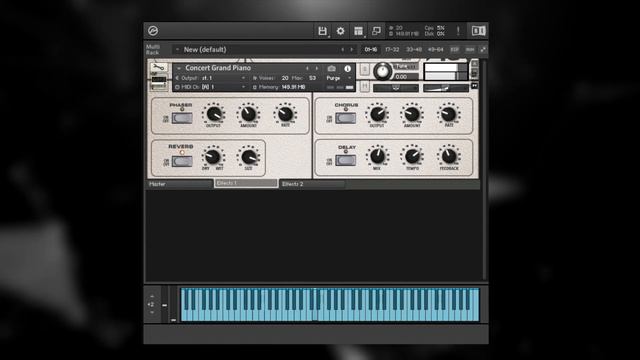Click the Concert Grand Piano instrument name
Image resolution: width=640 pixels, height=360 pixels.
tap(218, 68)
